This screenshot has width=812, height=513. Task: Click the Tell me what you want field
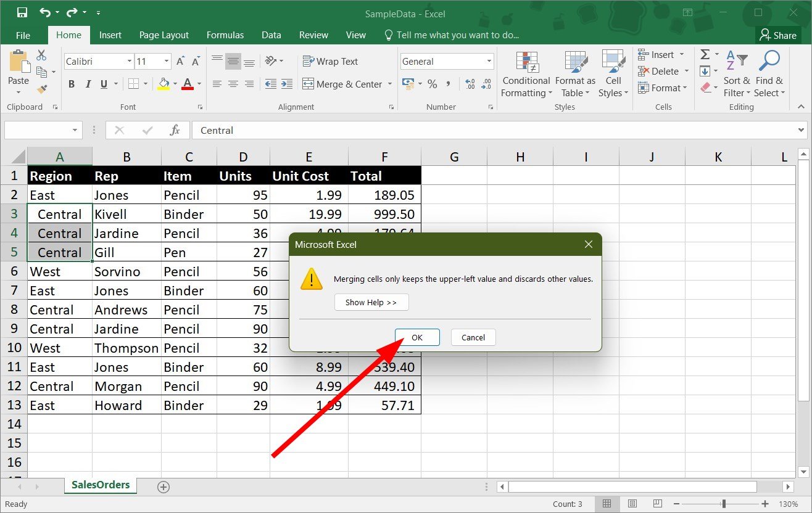tap(451, 35)
